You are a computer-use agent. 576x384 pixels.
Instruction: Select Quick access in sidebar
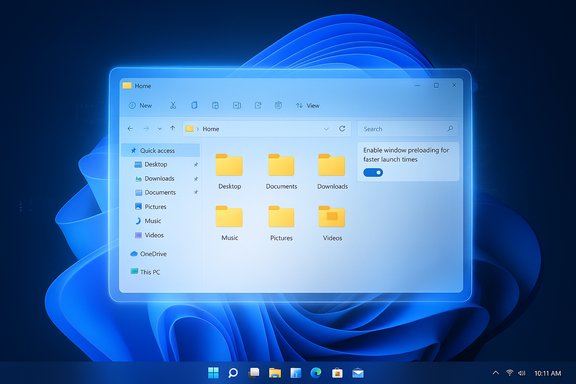[x=161, y=151]
